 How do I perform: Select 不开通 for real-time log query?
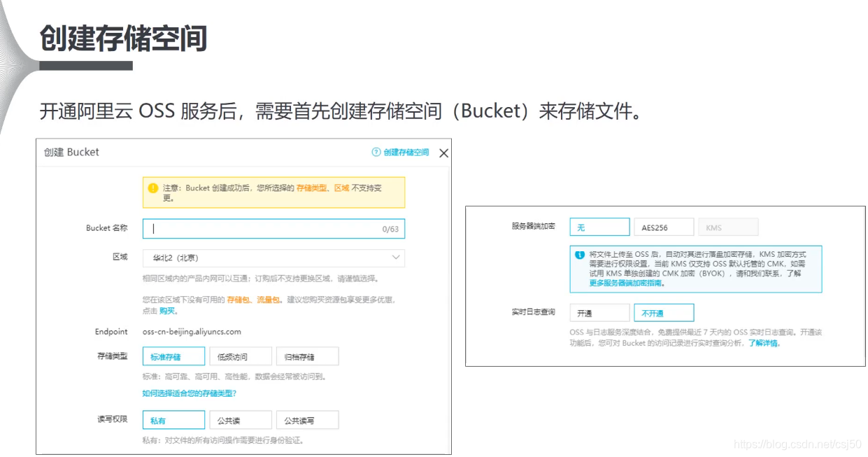(664, 313)
